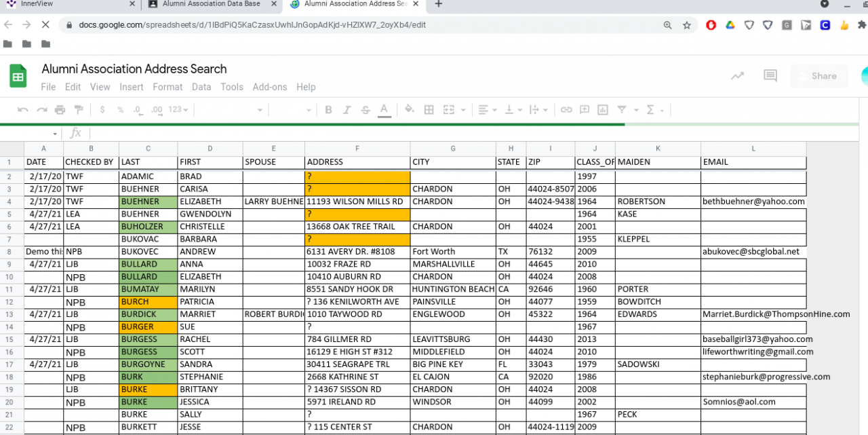Open the fill color picker

click(x=409, y=110)
